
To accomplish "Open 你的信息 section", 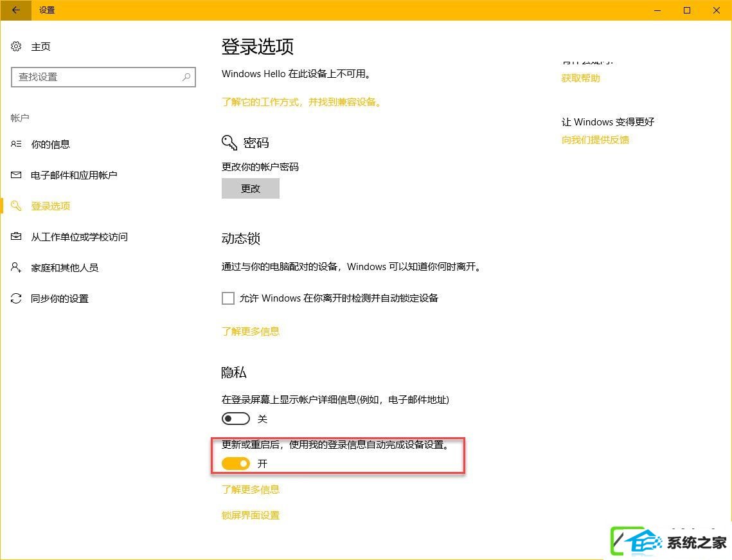I will pos(50,144).
